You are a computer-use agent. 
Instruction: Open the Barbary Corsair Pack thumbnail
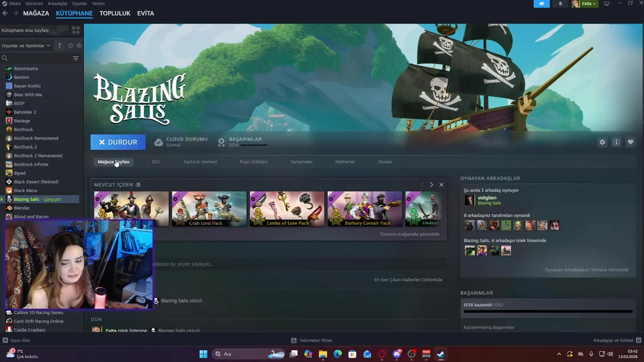[x=365, y=209]
